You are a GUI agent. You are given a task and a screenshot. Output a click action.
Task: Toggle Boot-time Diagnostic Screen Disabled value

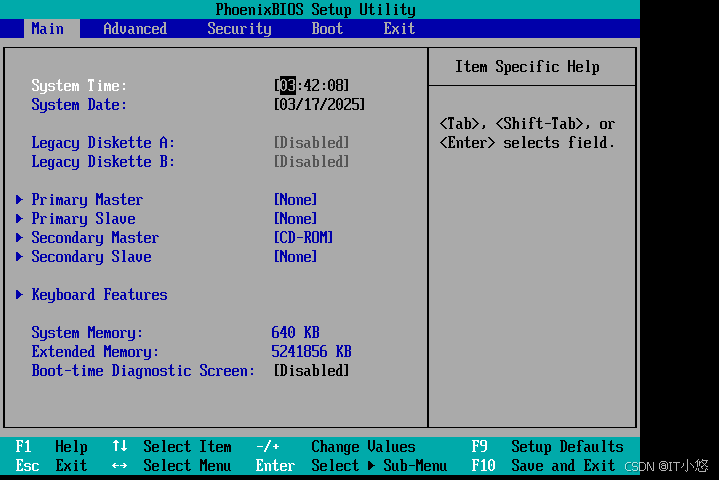(311, 370)
